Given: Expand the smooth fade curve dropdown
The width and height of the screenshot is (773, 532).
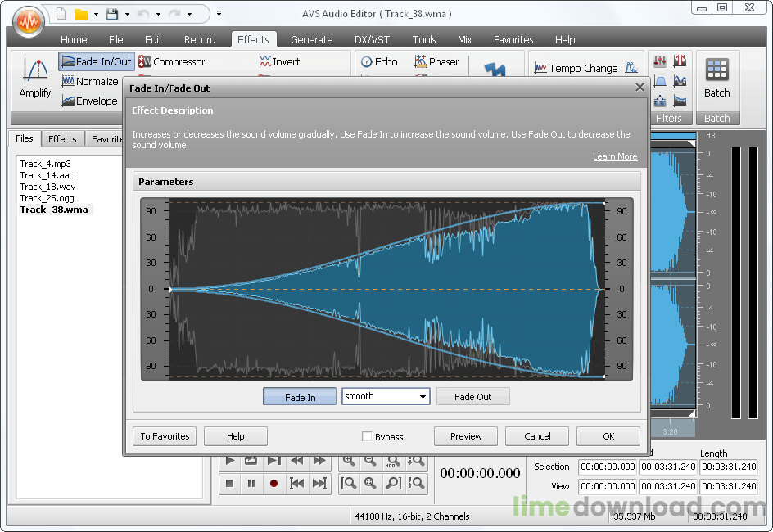Looking at the screenshot, I should tap(423, 397).
